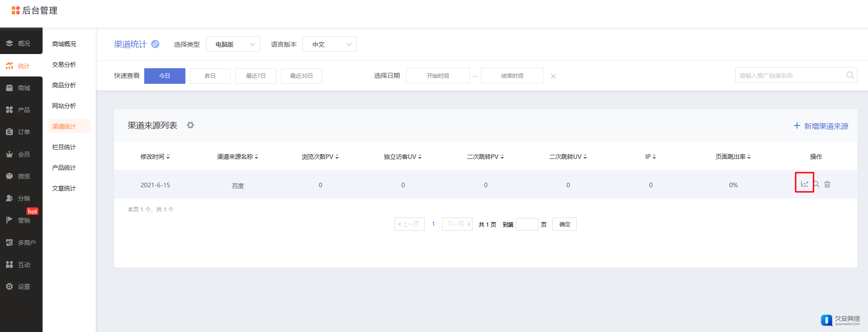Image resolution: width=868 pixels, height=332 pixels.
Task: Click the magnifier icon in 百度 row
Action: 816,184
